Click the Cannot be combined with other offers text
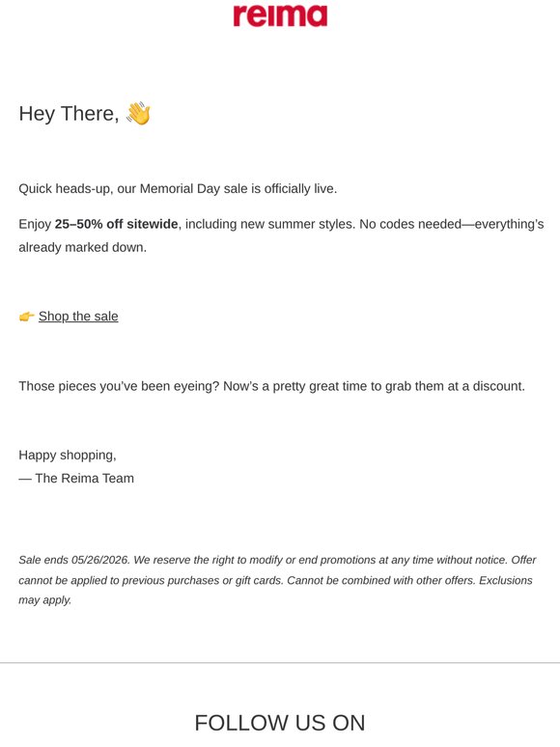560x747 pixels. pos(381,580)
